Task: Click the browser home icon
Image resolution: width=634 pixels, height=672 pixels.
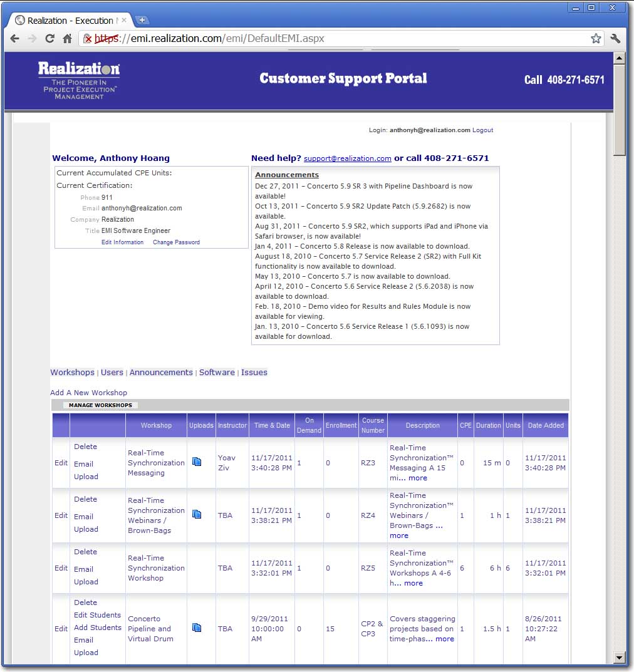Action: point(67,39)
